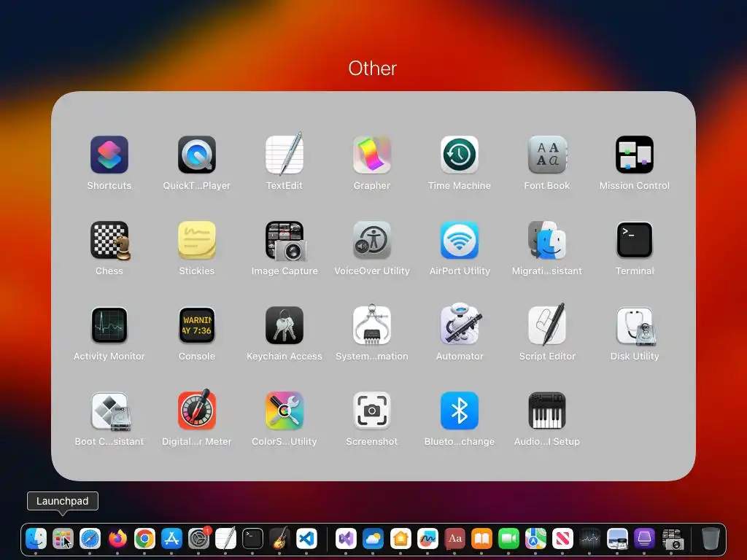Launch Firefox from the dock
Image resolution: width=747 pixels, height=560 pixels.
pyautogui.click(x=117, y=539)
